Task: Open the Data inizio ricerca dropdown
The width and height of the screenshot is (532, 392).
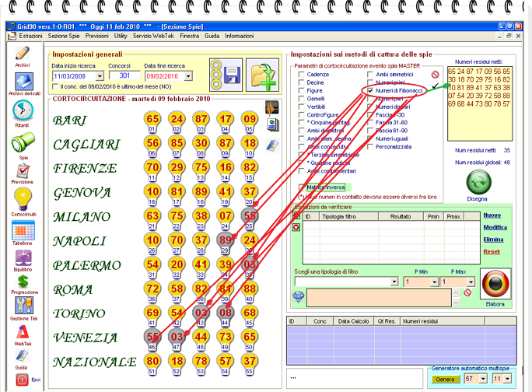Action: (100, 76)
